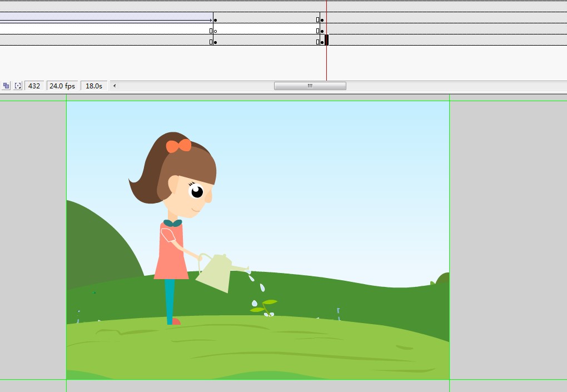Click the timeline scroll left arrow

coord(114,86)
